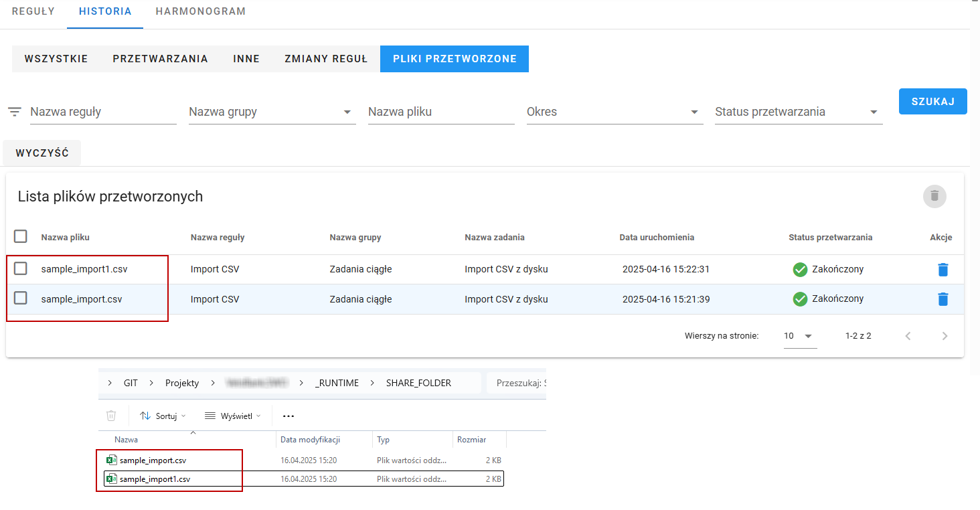Select the Zmiany reguł filter tab
The image size is (980, 510).
point(326,59)
